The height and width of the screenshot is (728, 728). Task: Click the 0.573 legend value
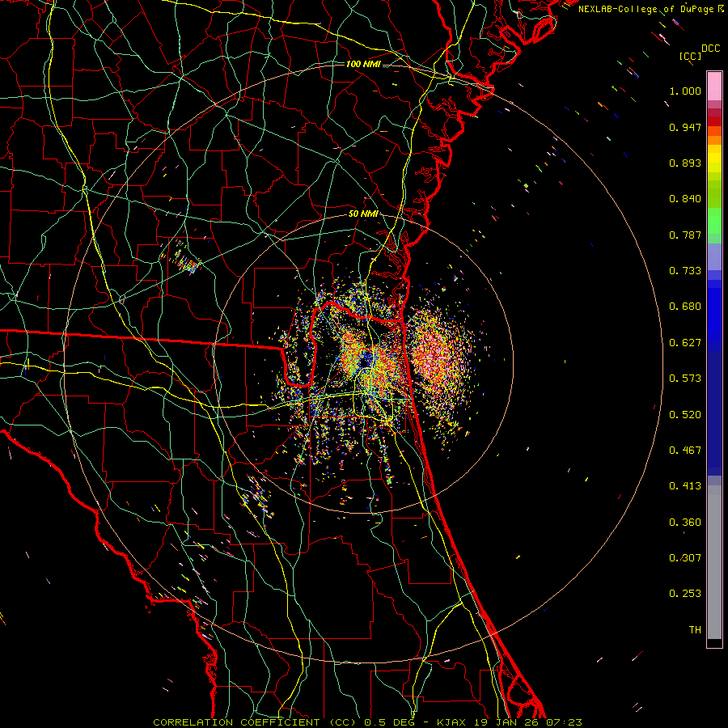pos(685,379)
